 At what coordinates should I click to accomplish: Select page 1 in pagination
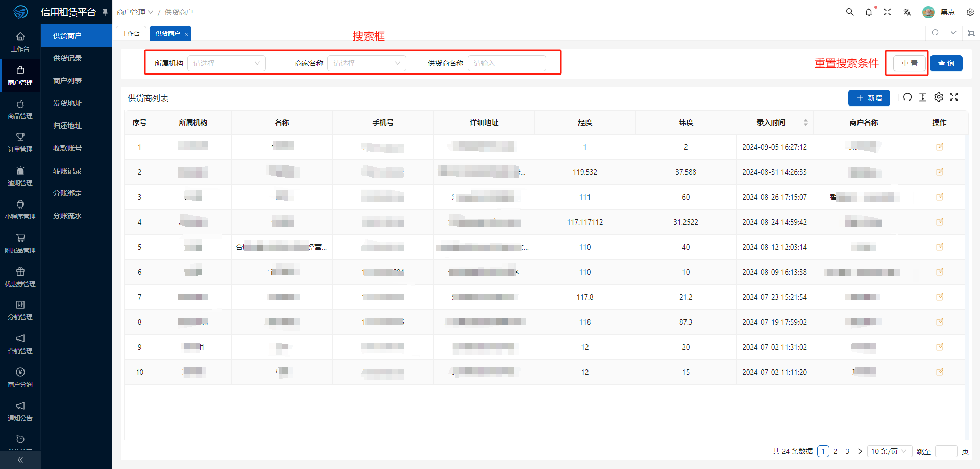[x=823, y=451]
